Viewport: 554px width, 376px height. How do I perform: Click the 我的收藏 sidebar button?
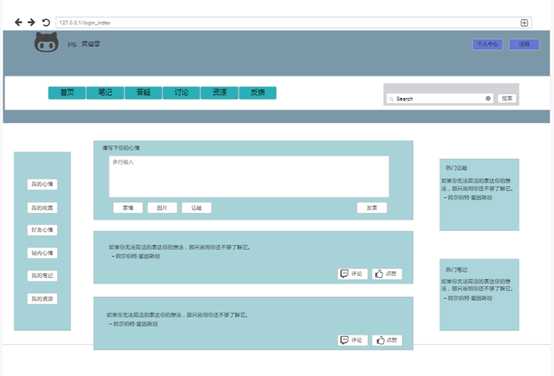[x=42, y=207]
